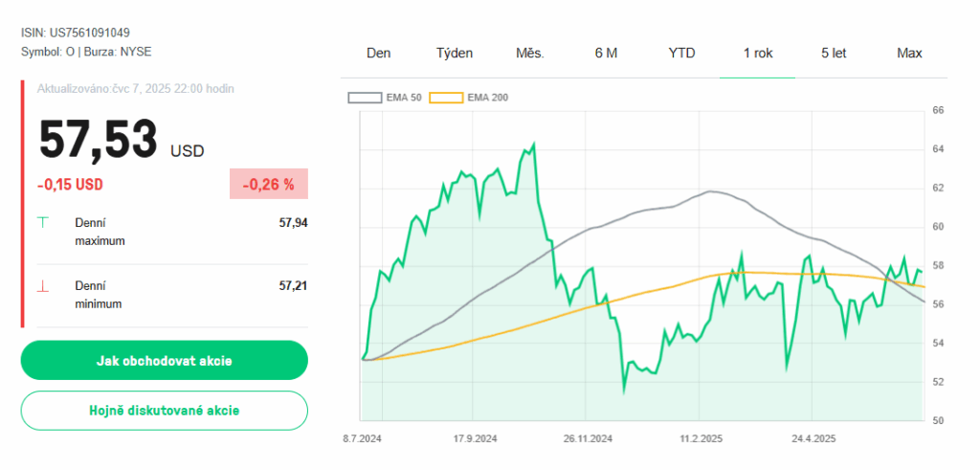This screenshot has width=980, height=470.
Task: Switch chart to Týden range
Action: coord(455,53)
